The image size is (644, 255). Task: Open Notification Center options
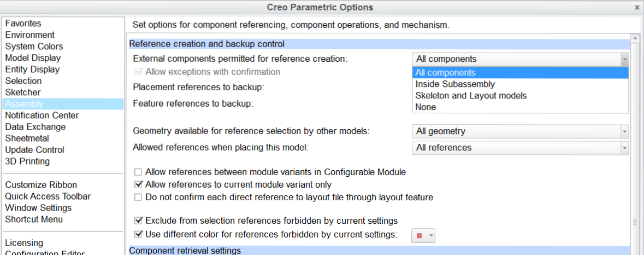point(42,115)
